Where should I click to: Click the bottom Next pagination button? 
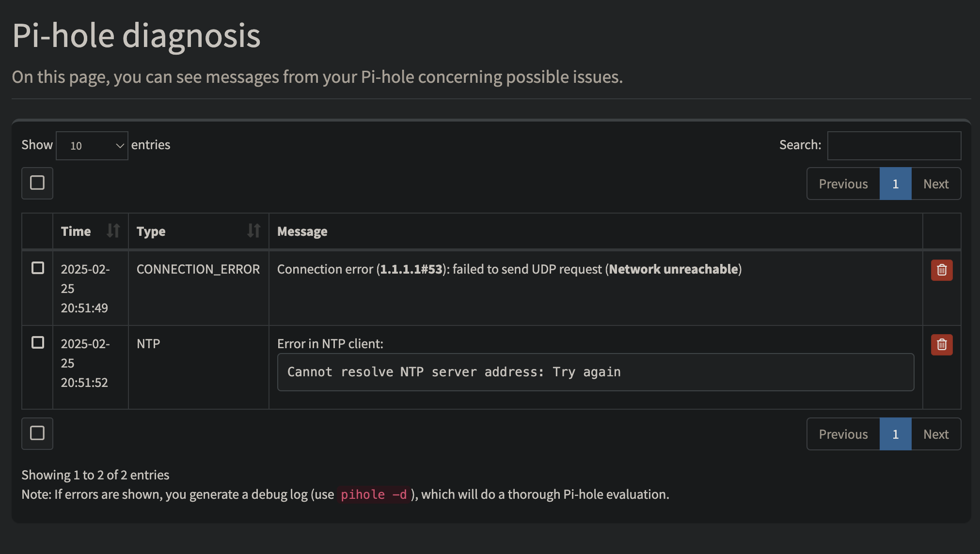click(935, 434)
